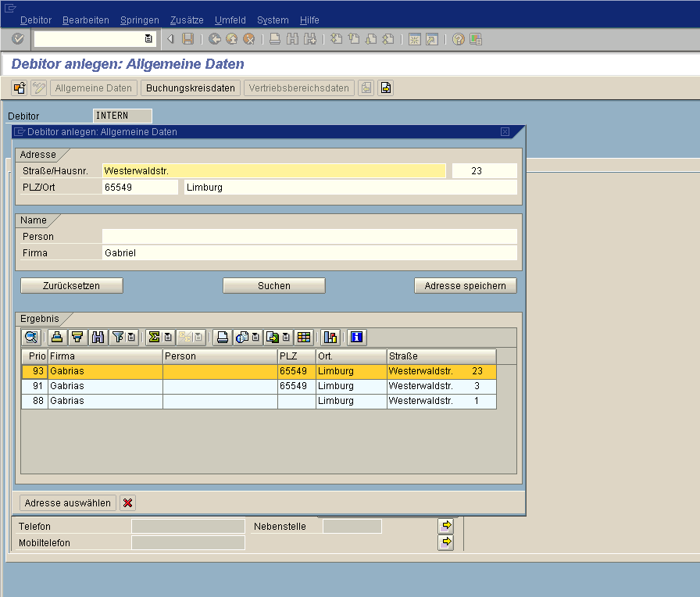This screenshot has height=597, width=700.
Task: Click the other-debitor icon left of Allgemeine Daten
Action: 20,88
